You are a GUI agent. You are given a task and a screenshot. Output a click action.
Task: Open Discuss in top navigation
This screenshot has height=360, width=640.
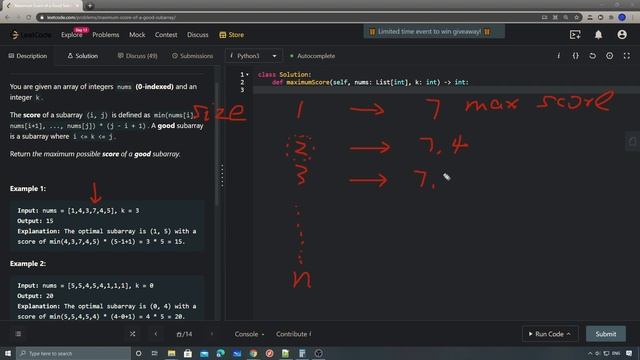(198, 35)
